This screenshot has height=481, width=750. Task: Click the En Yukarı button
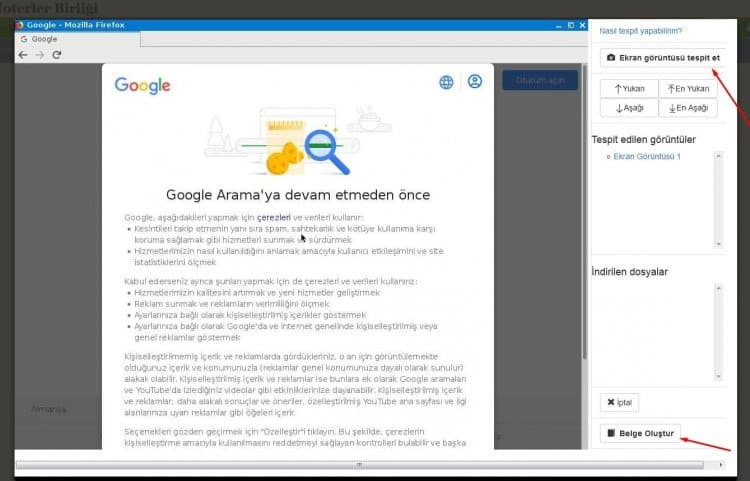(688, 89)
